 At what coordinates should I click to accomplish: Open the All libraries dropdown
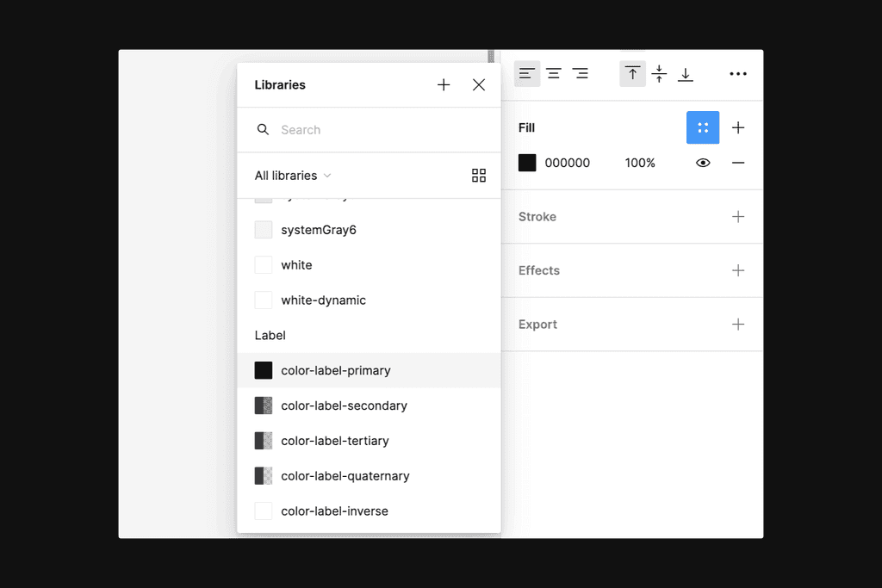291,175
